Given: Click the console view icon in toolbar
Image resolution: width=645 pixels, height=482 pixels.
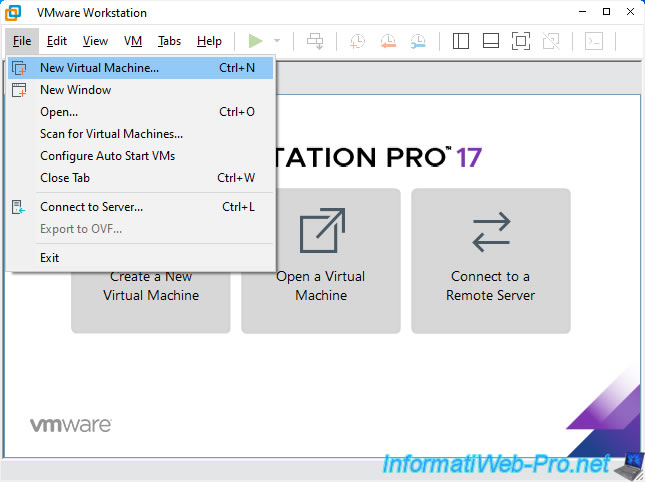Looking at the screenshot, I should (x=594, y=41).
